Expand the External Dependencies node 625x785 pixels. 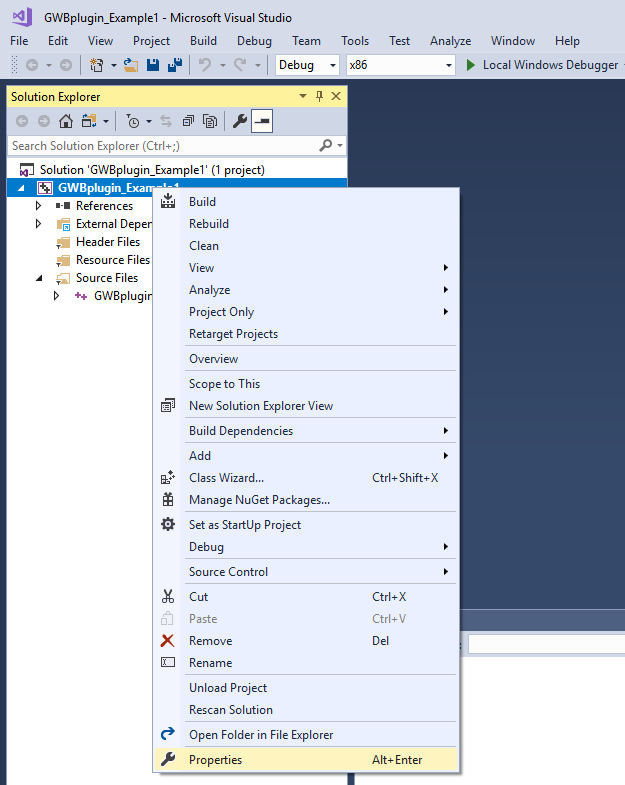click(39, 224)
